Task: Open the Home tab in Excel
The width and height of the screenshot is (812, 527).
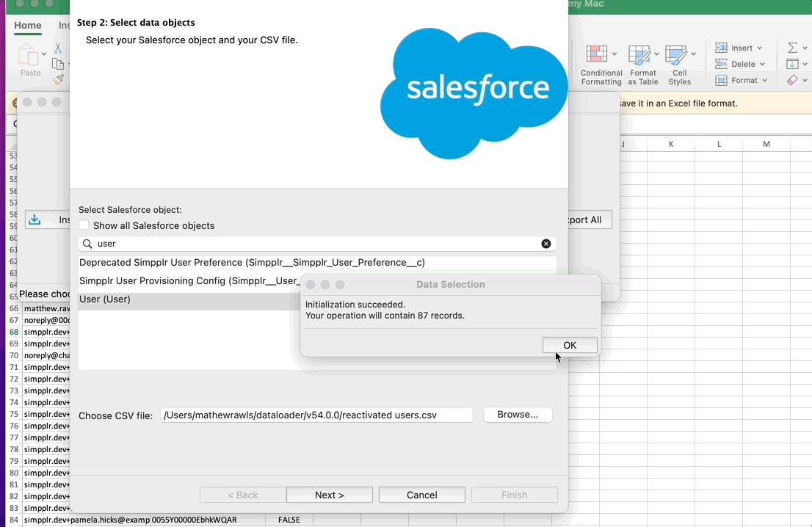Action: click(28, 26)
